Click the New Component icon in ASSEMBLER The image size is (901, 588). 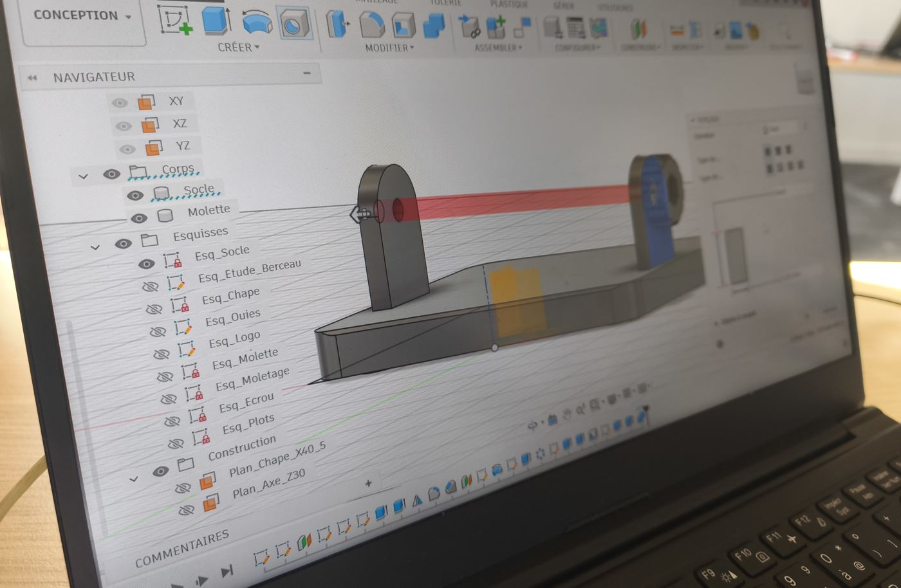[x=496, y=28]
